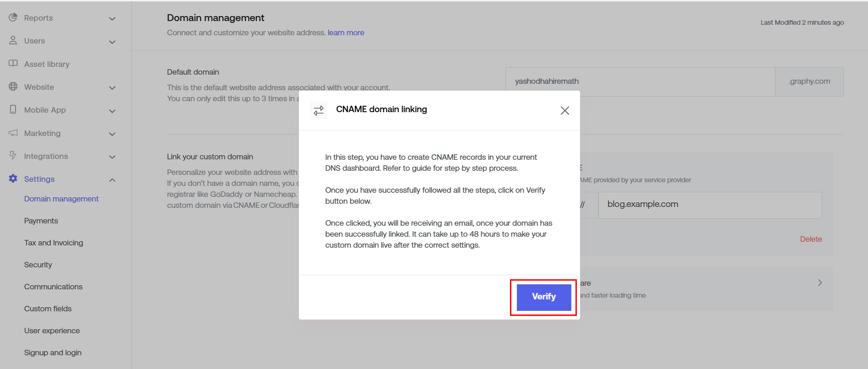The width and height of the screenshot is (868, 369).
Task: Collapse the Settings section chevron
Action: point(112,180)
